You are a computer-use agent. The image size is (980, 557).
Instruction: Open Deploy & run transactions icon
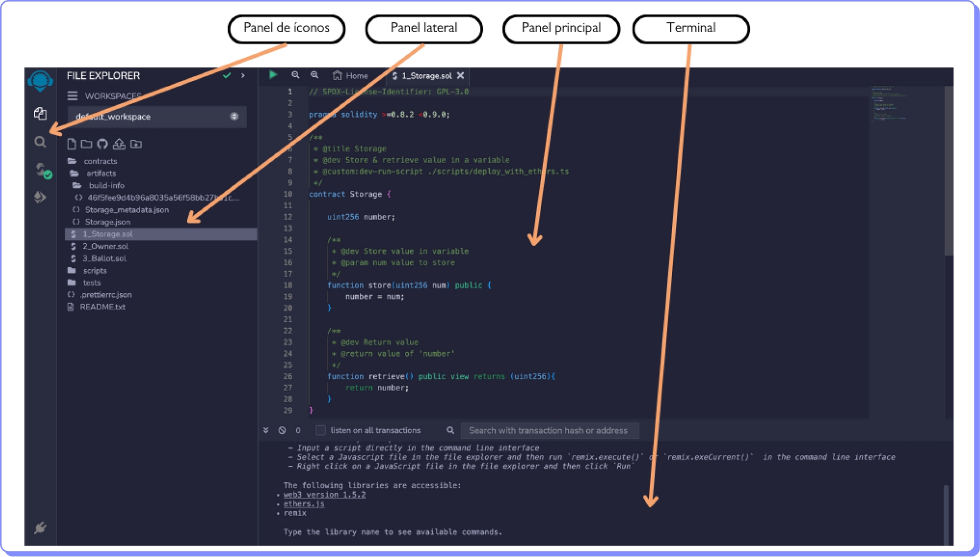(x=40, y=198)
